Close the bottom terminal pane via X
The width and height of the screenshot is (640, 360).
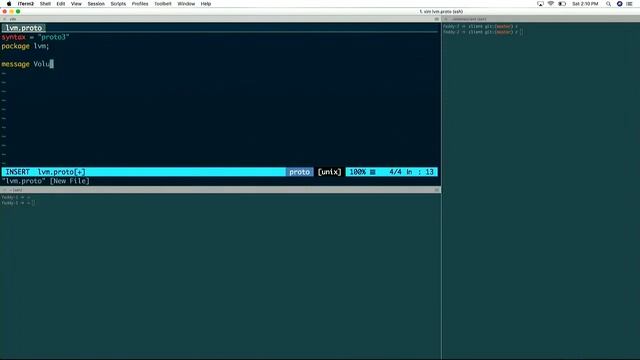coord(4,190)
